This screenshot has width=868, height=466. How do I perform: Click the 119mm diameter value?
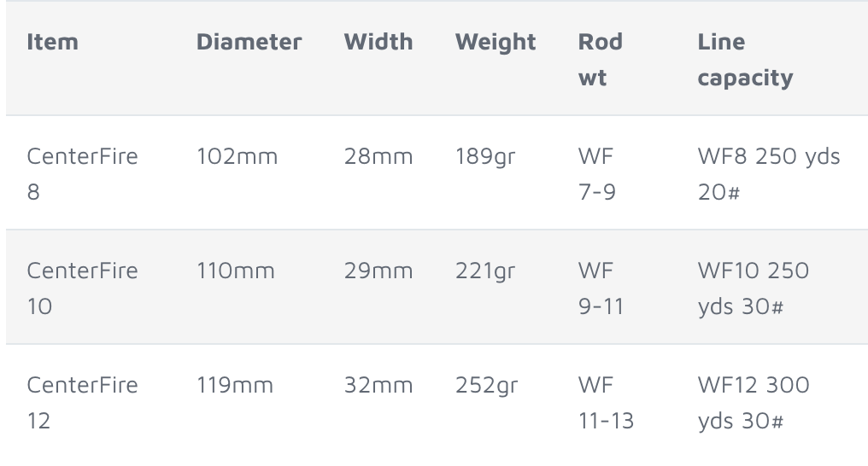tap(235, 385)
